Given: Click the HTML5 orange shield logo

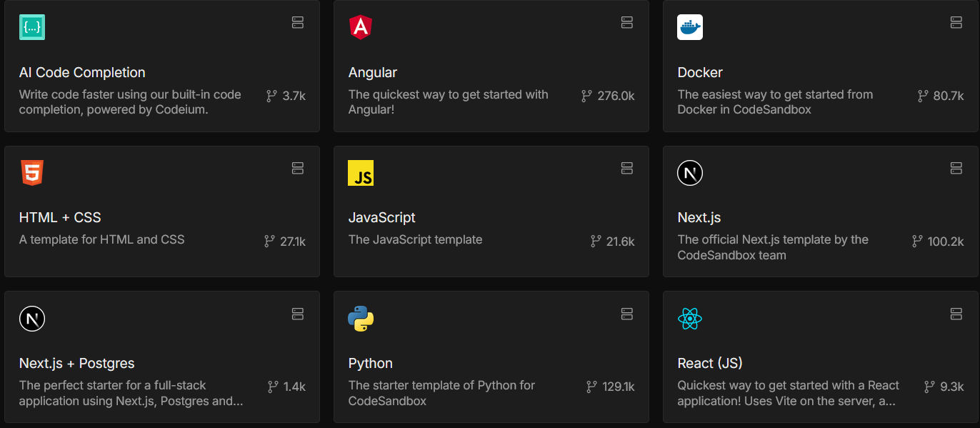Looking at the screenshot, I should [32, 173].
